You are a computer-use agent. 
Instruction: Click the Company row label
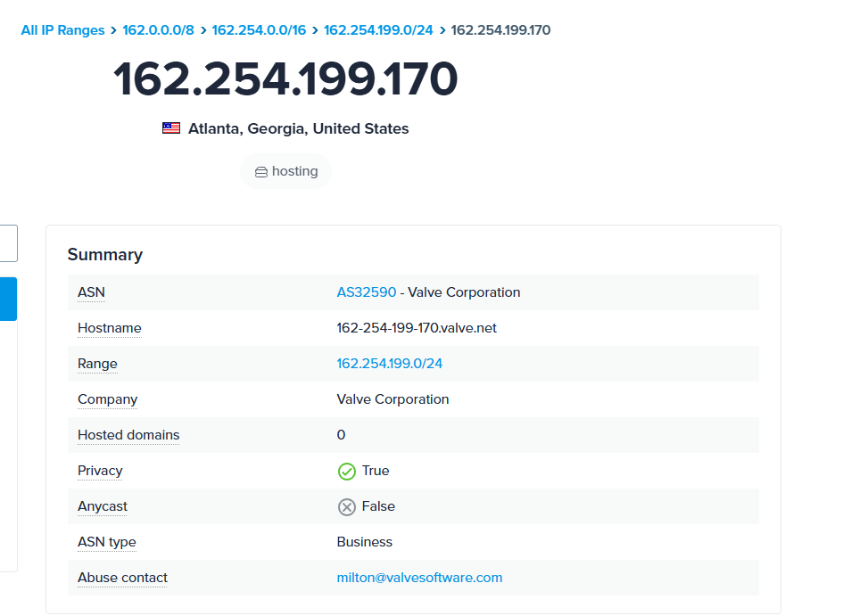point(107,399)
